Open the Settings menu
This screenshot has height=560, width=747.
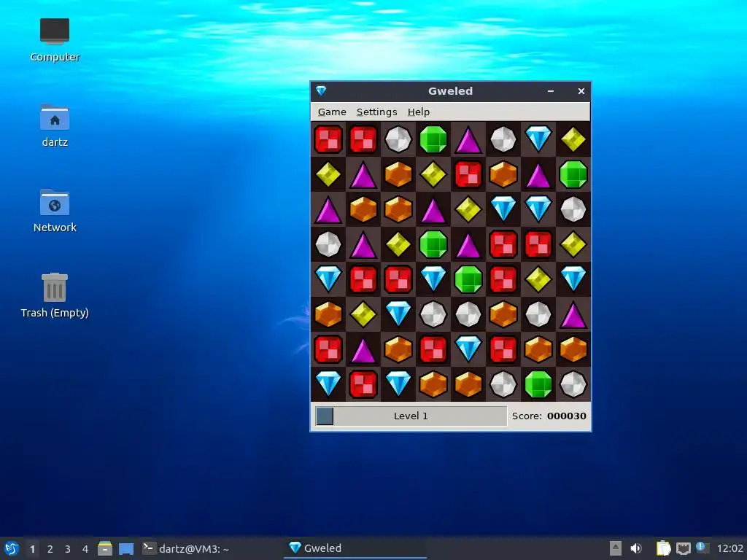click(377, 112)
